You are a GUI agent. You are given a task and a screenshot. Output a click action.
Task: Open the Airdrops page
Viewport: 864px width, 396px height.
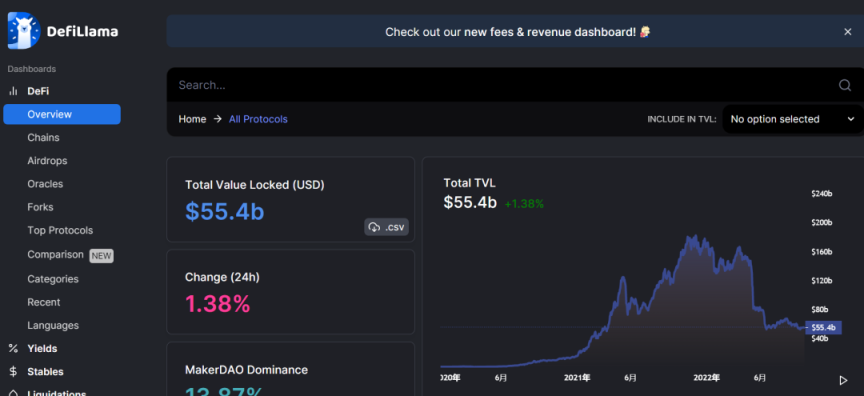pyautogui.click(x=47, y=161)
